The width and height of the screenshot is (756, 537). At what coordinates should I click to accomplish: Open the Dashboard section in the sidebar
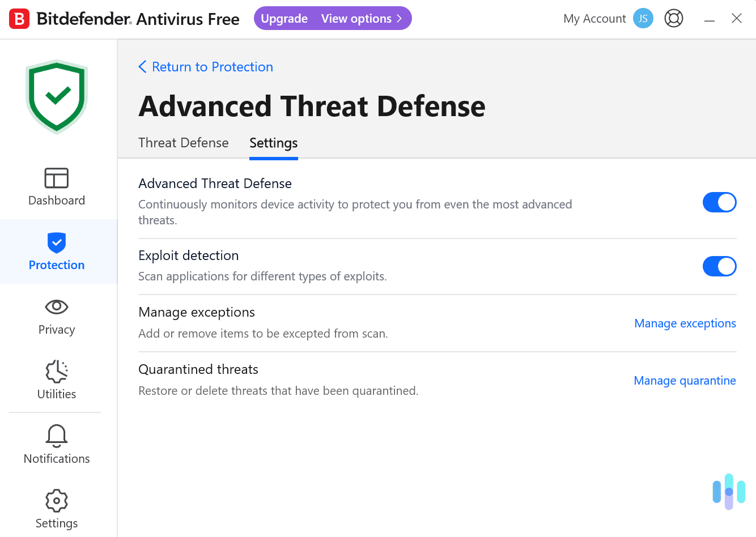point(57,187)
